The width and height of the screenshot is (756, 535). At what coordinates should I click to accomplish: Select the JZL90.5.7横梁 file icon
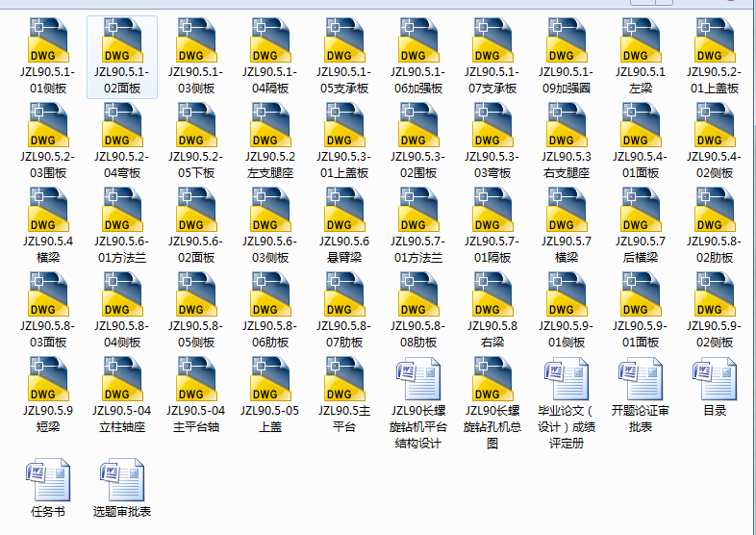click(567, 210)
